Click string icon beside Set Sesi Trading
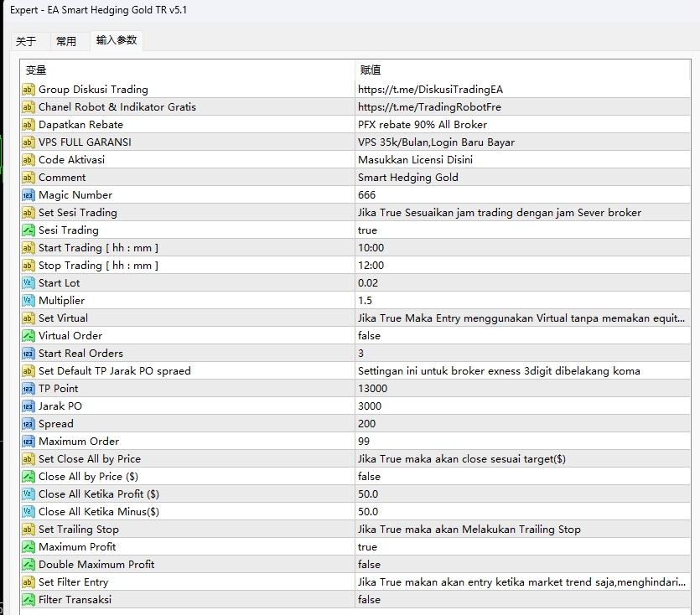This screenshot has height=615, width=700. tap(29, 213)
